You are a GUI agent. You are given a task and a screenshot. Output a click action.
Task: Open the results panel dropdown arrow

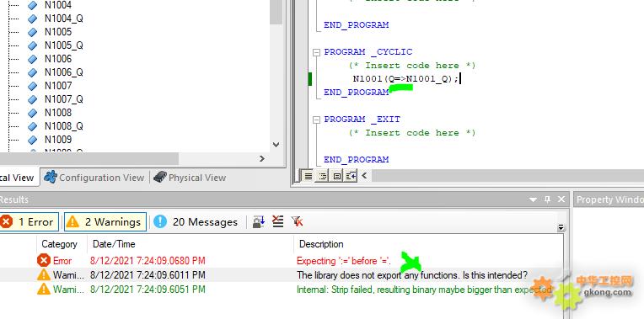click(533, 199)
